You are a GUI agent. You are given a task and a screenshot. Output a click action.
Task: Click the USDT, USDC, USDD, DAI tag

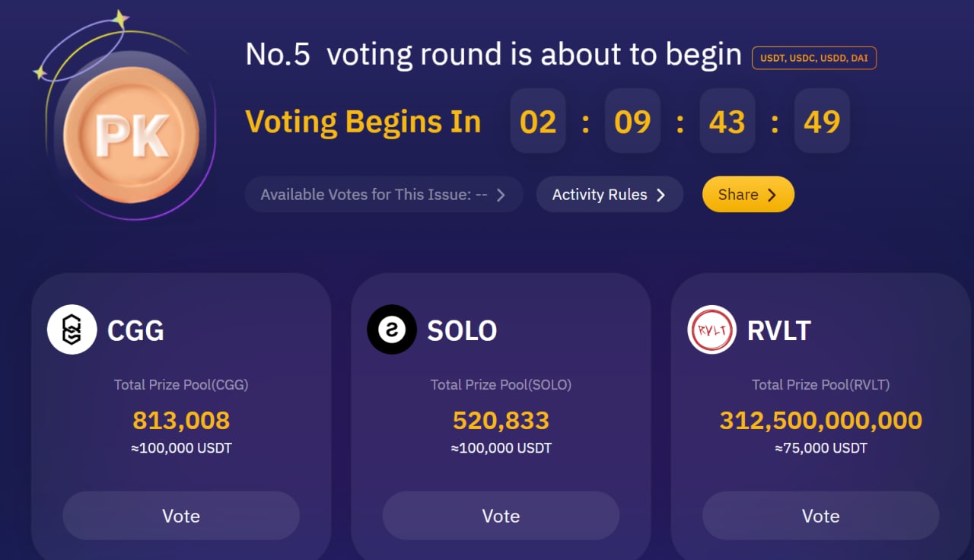click(813, 58)
